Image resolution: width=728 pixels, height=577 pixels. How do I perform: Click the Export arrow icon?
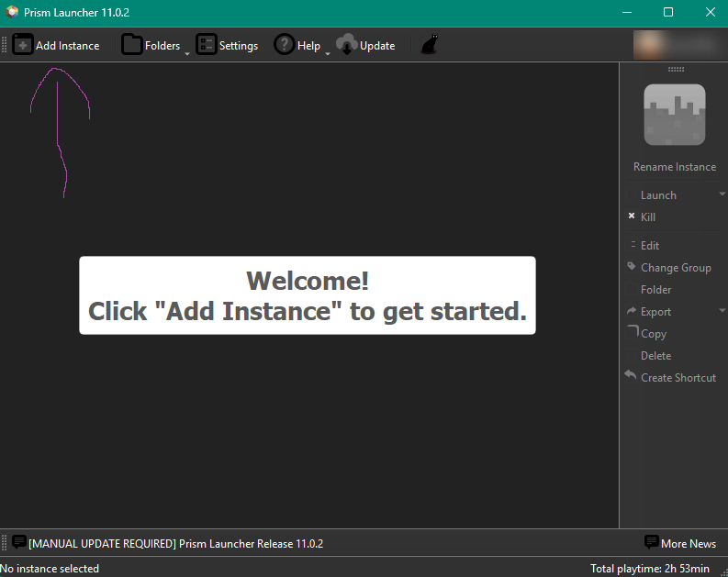coord(632,311)
